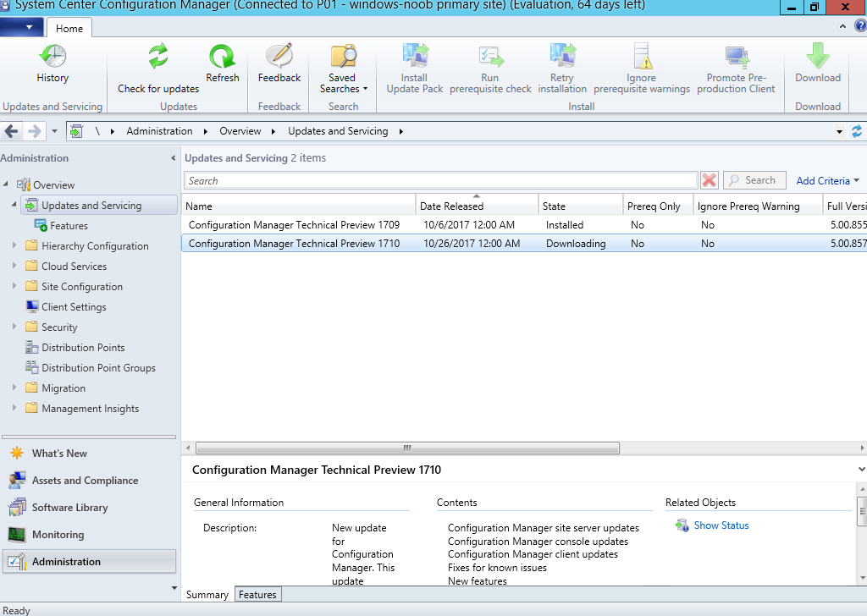Click the Downloading state cell
The width and height of the screenshot is (867, 616).
[576, 244]
